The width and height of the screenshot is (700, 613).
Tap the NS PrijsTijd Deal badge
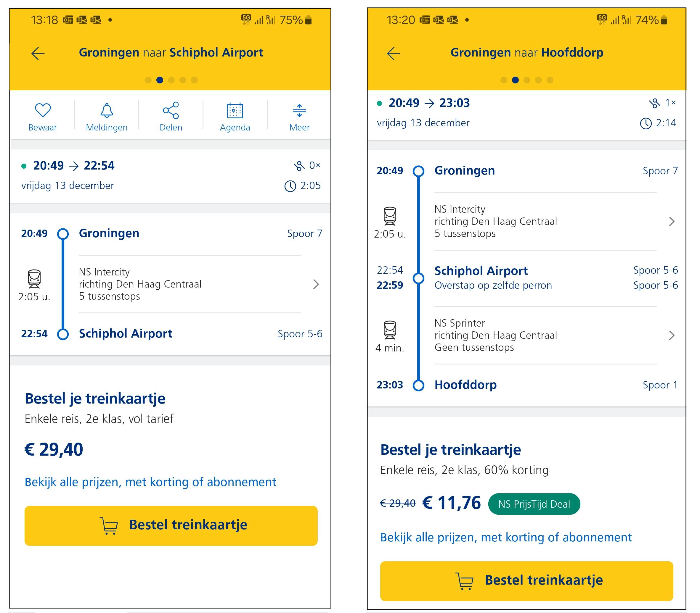pos(534,504)
